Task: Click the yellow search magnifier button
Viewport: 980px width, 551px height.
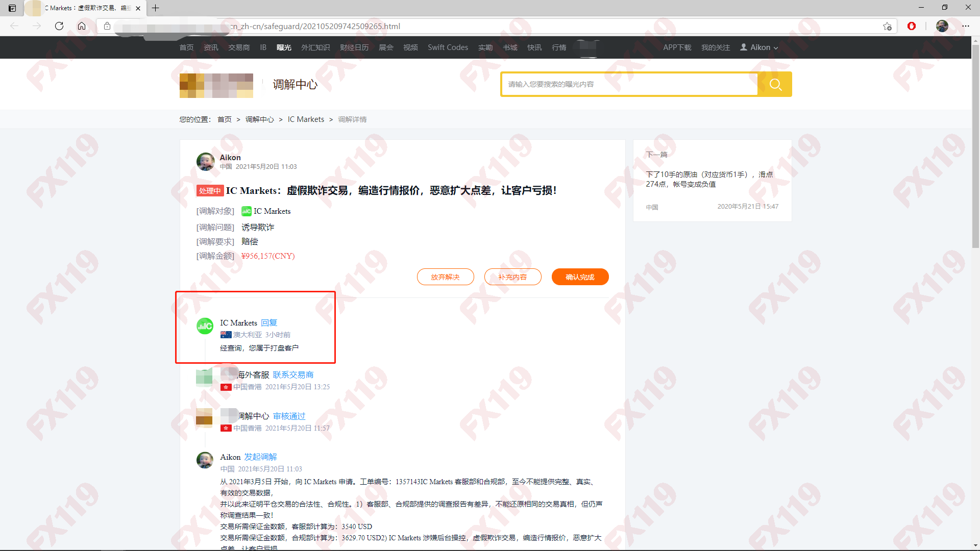Action: (x=775, y=84)
